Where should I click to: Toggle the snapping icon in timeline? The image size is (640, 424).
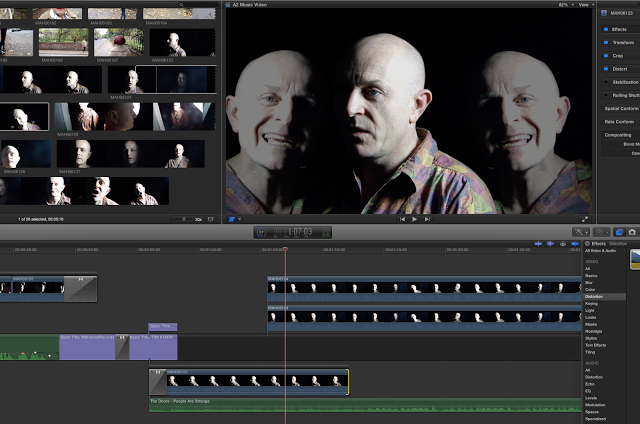coord(575,244)
